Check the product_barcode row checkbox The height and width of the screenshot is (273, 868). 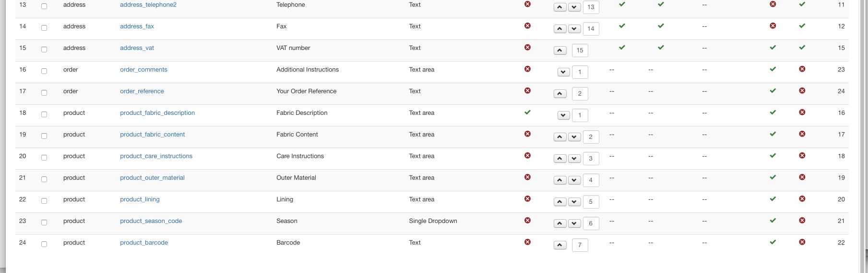pos(44,244)
